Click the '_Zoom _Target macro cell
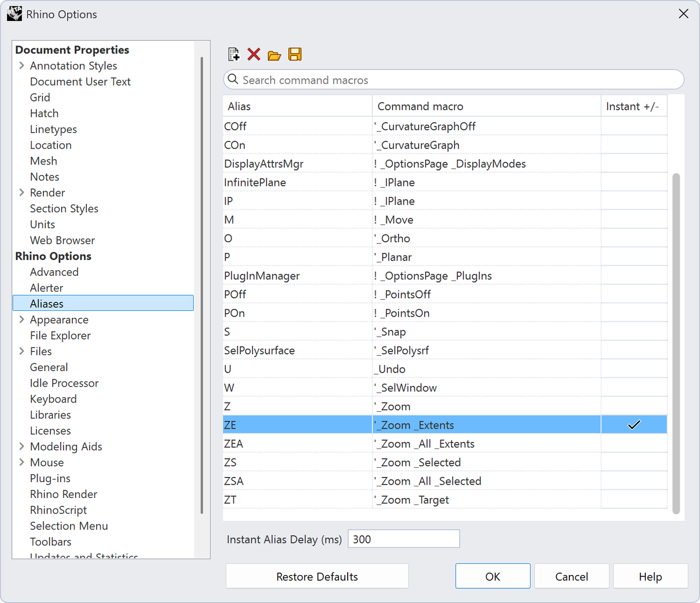This screenshot has height=603, width=700. tap(487, 500)
